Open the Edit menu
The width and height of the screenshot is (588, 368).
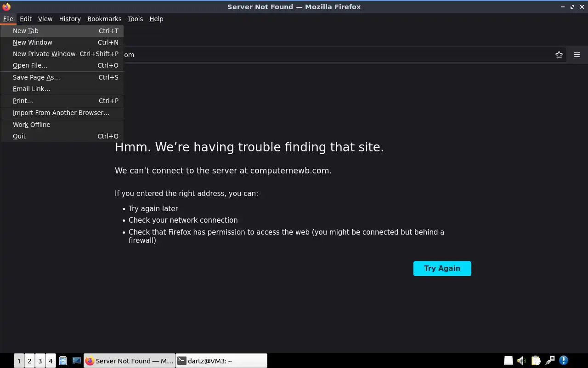coord(26,19)
